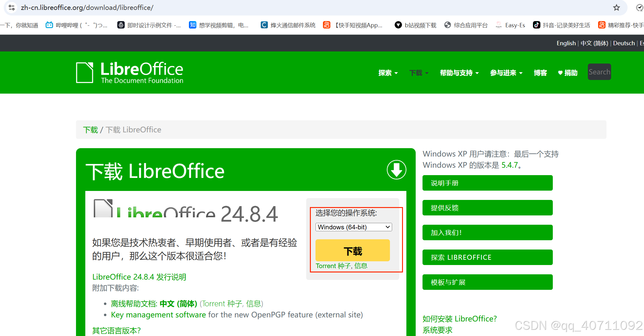The image size is (644, 336).
Task: Open the b站视频下载 bookmark
Action: click(x=415, y=25)
